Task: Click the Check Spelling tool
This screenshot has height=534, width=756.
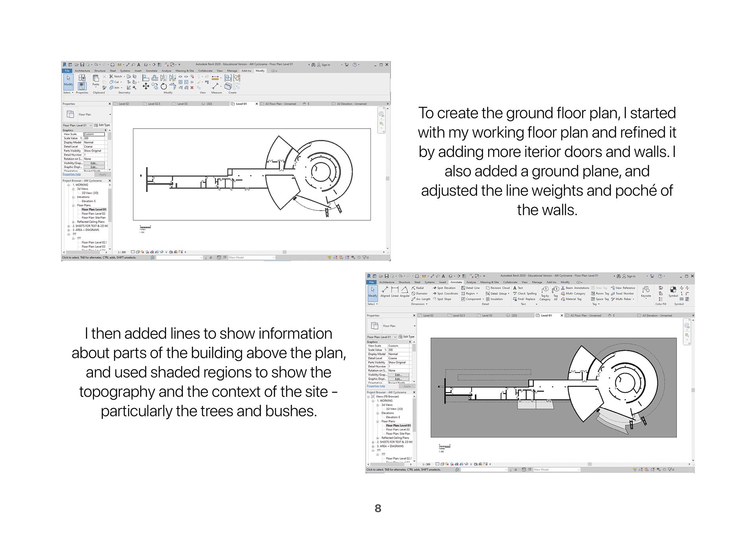Action: pos(524,294)
